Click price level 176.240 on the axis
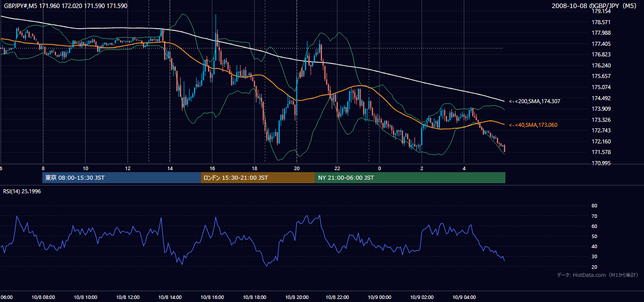Viewport: 644px width, 302px height. point(601,65)
